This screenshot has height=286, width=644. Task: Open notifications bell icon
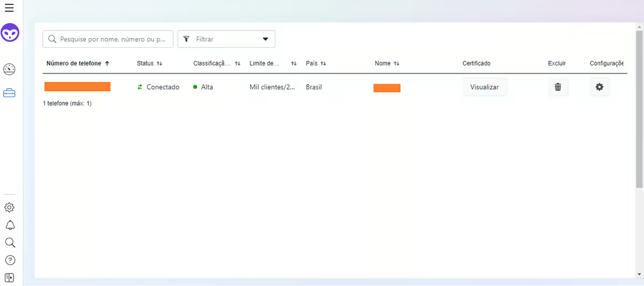10,225
